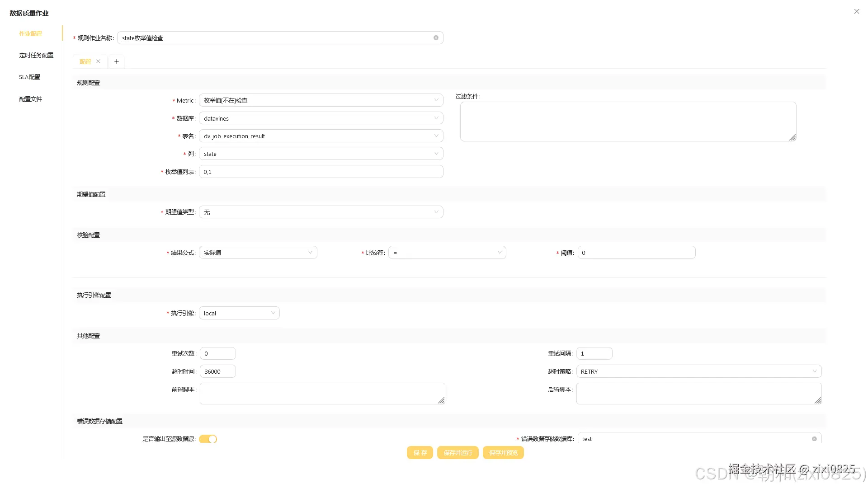Clear the rule job name field icon
Viewport: 868px width, 488px height.
[x=436, y=38]
